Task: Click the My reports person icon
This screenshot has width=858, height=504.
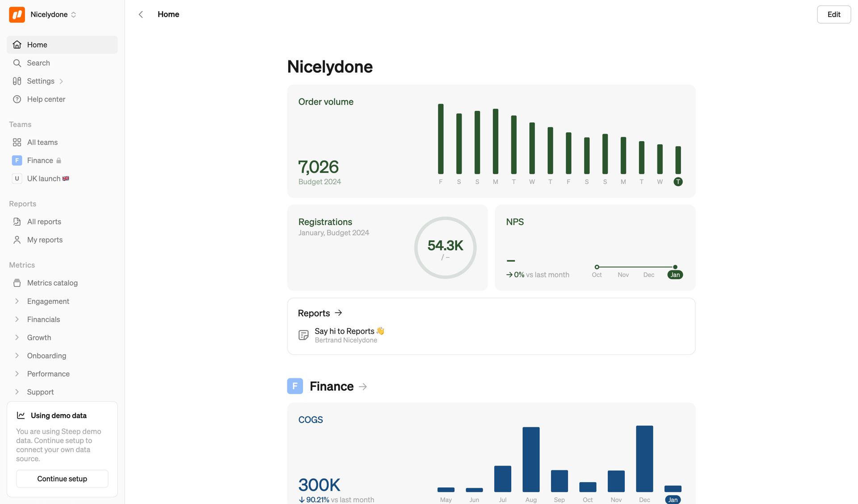Action: point(17,239)
